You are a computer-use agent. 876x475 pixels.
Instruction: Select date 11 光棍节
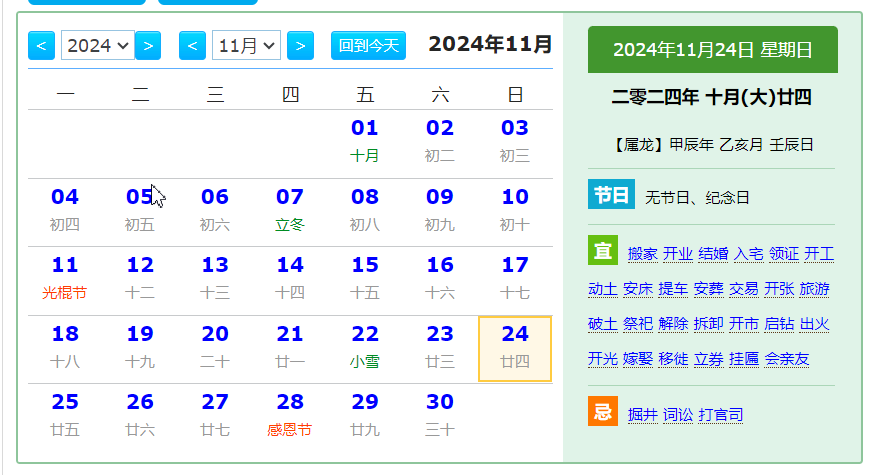(x=65, y=278)
